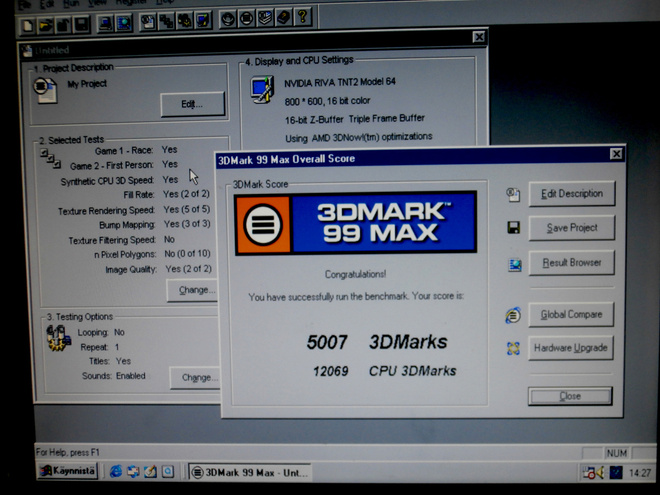Click the round run benchmark toolbar icon
The image size is (660, 495).
(228, 19)
